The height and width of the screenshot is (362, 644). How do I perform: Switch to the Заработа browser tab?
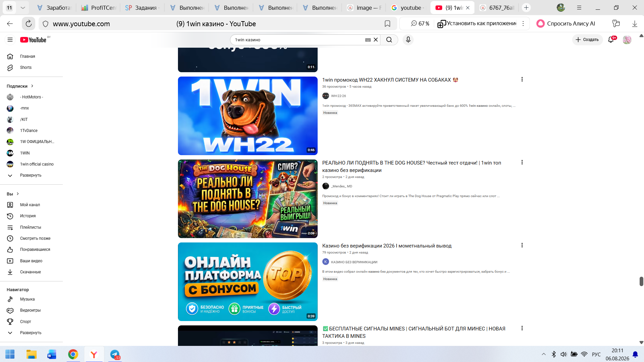click(54, 8)
